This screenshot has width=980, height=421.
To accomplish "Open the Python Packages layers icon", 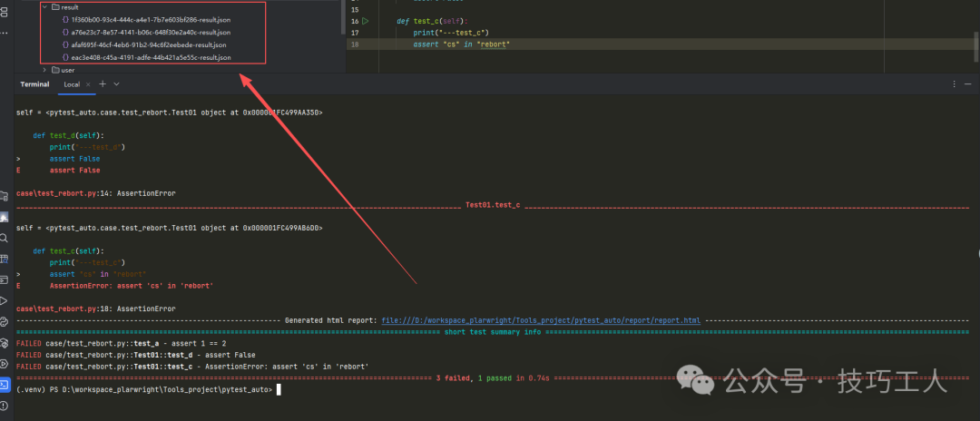I will point(4,342).
